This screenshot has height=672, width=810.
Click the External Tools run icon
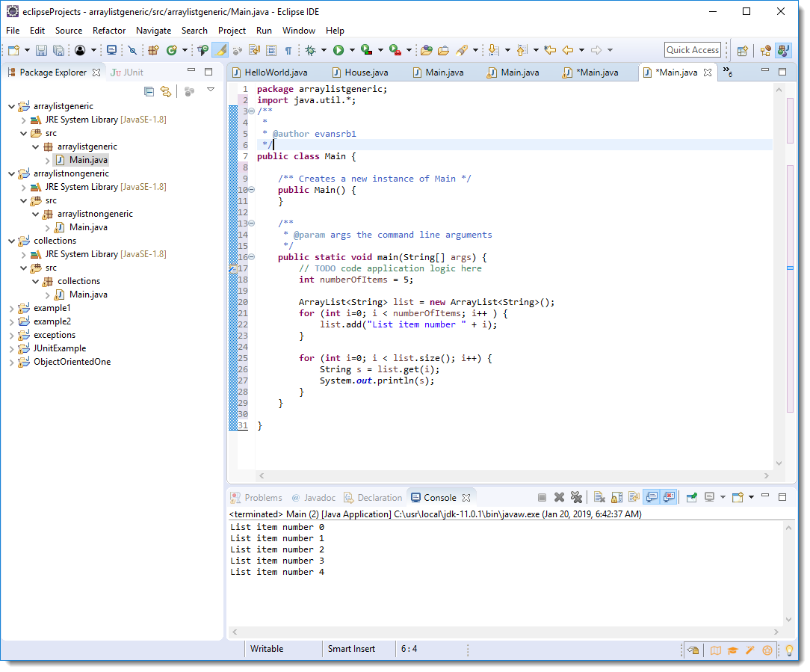(x=395, y=50)
